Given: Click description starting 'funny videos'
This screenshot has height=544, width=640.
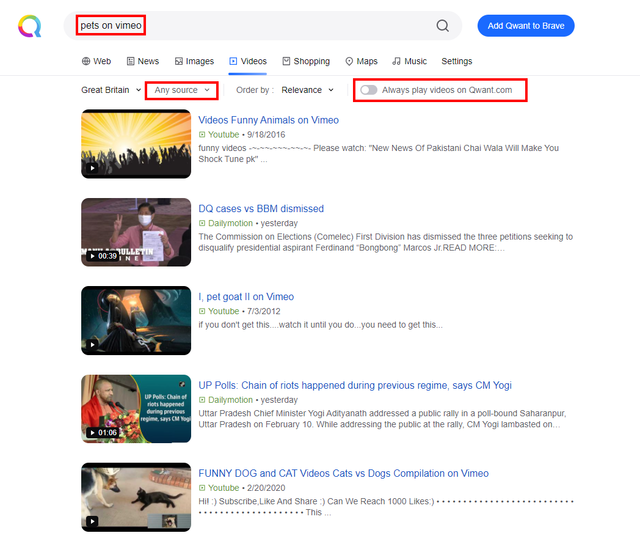Looking at the screenshot, I should tap(378, 153).
